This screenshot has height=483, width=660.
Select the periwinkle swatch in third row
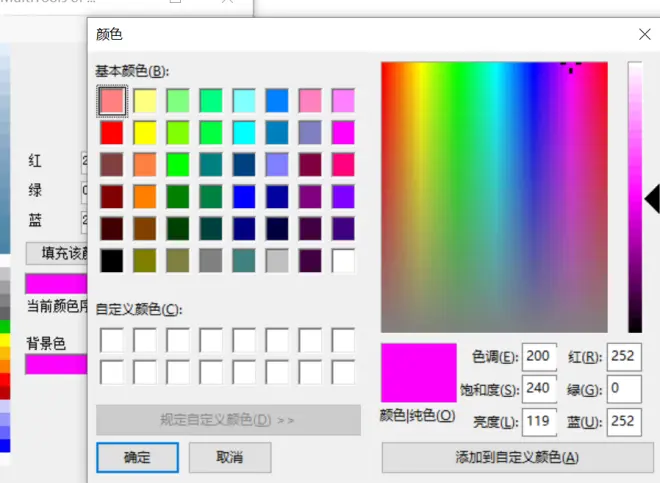tap(277, 165)
